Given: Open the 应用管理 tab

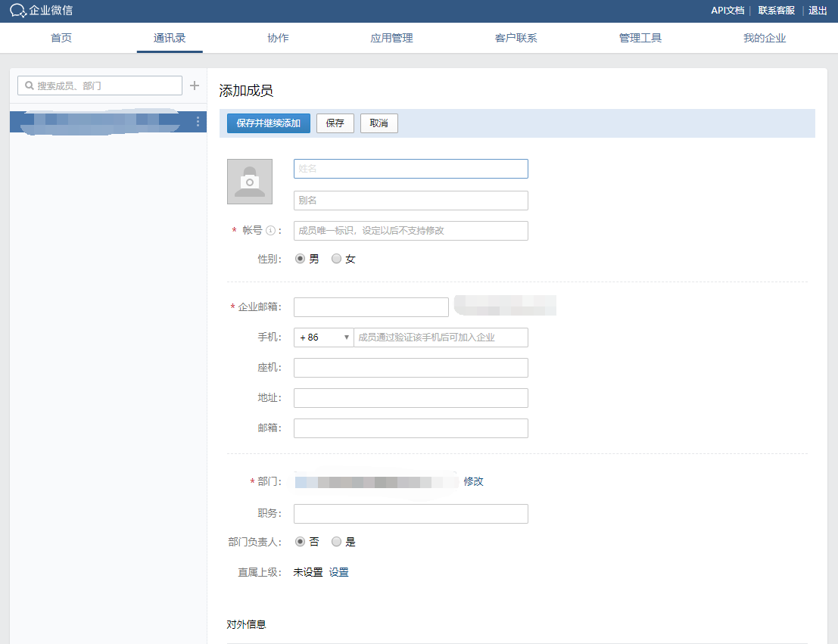Looking at the screenshot, I should point(391,38).
